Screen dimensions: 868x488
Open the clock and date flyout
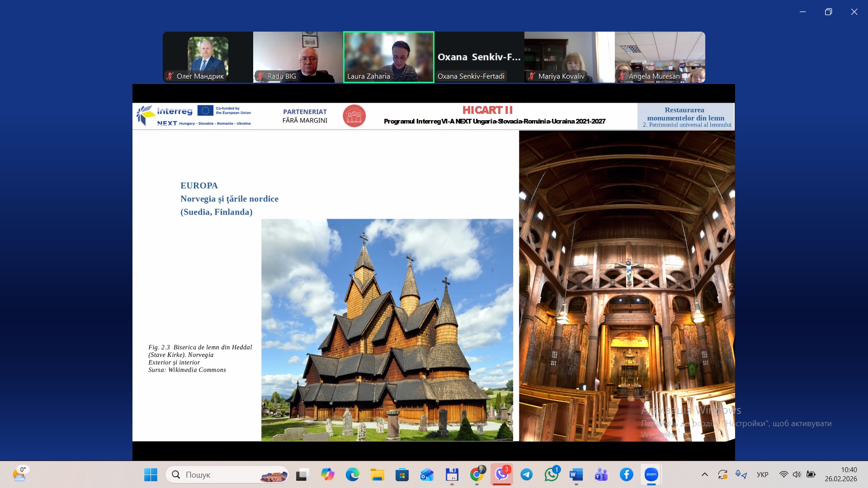[x=840, y=474]
